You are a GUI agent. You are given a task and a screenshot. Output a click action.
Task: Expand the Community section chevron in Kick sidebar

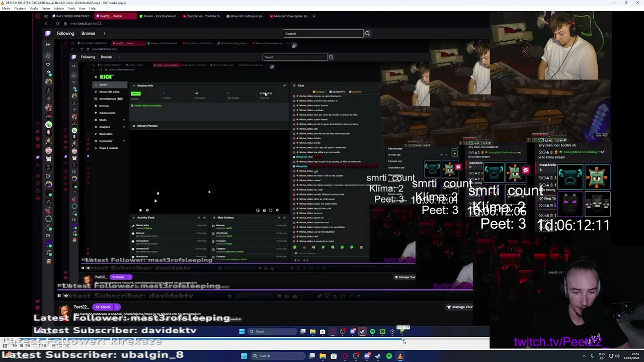click(124, 141)
